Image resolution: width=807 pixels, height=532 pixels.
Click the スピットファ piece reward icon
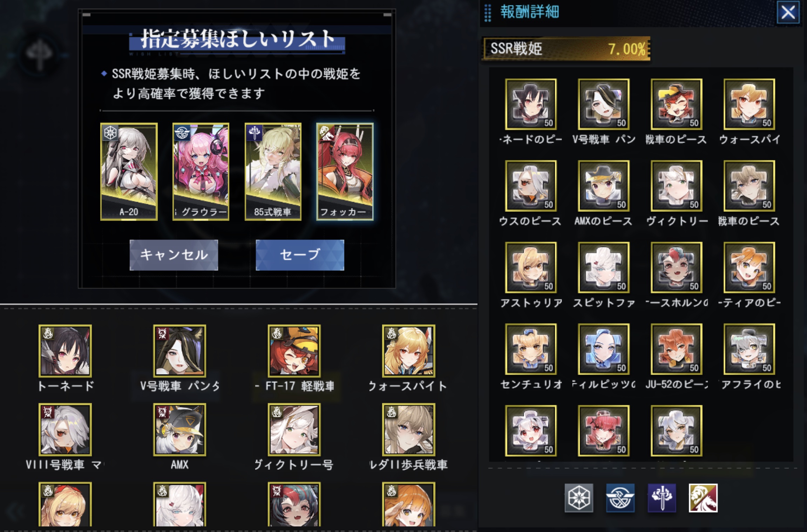(604, 267)
